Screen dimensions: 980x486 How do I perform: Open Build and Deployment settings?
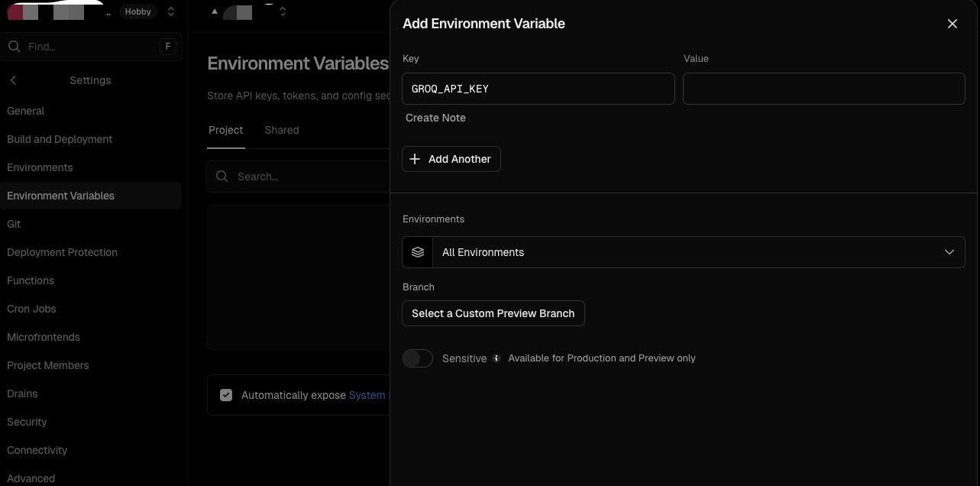(60, 139)
